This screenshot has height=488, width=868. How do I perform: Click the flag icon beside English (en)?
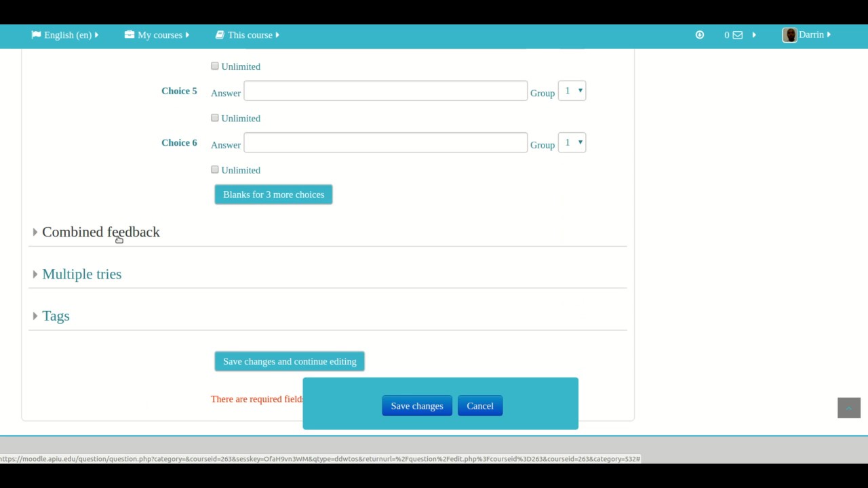(x=36, y=35)
